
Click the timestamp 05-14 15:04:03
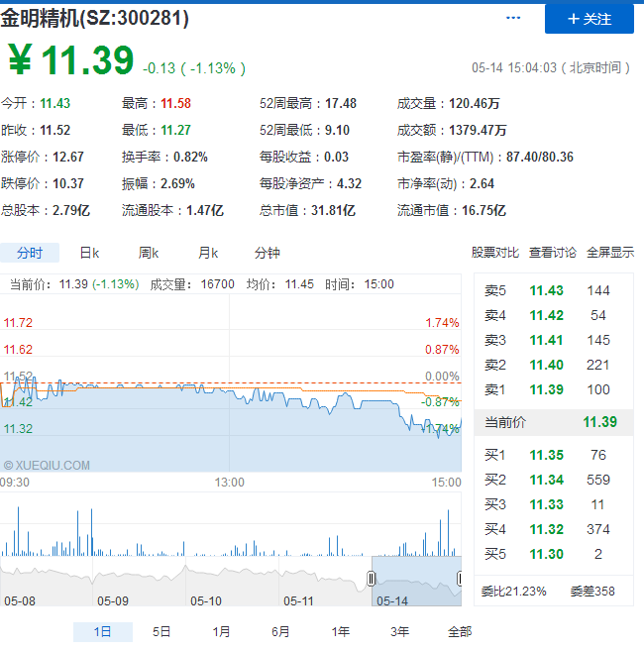coord(514,67)
